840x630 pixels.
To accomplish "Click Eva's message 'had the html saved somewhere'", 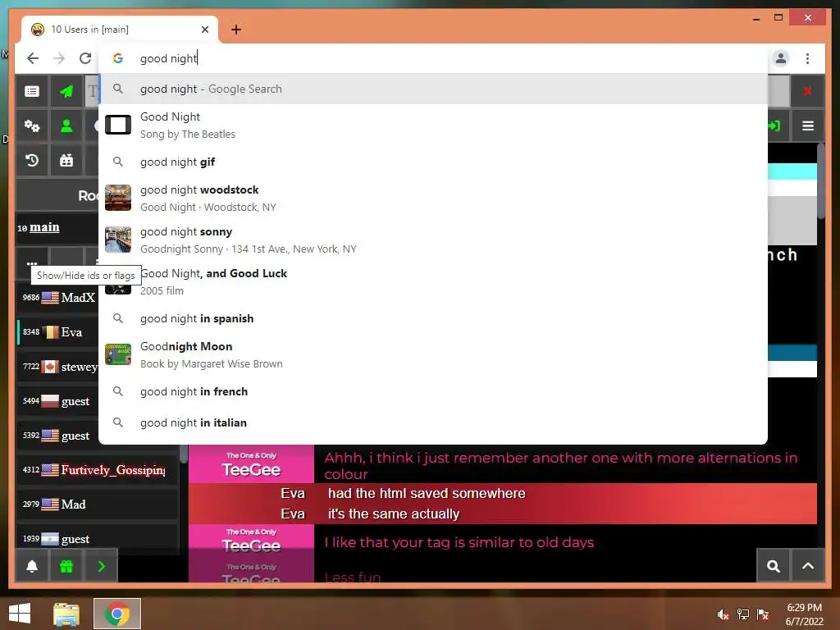I will point(427,493).
